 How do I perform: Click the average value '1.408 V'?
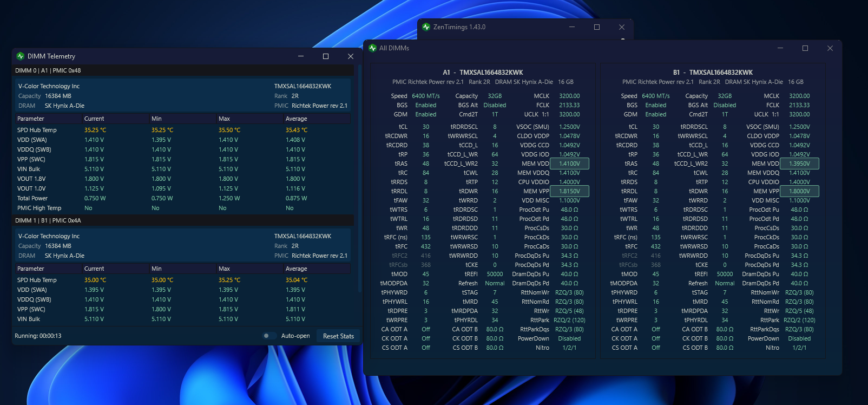295,140
